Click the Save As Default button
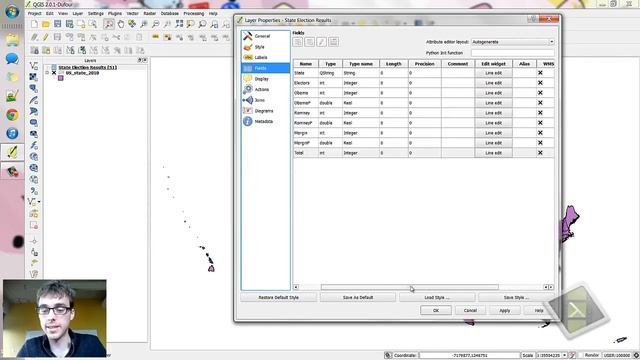The width and height of the screenshot is (640, 360). 358,298
